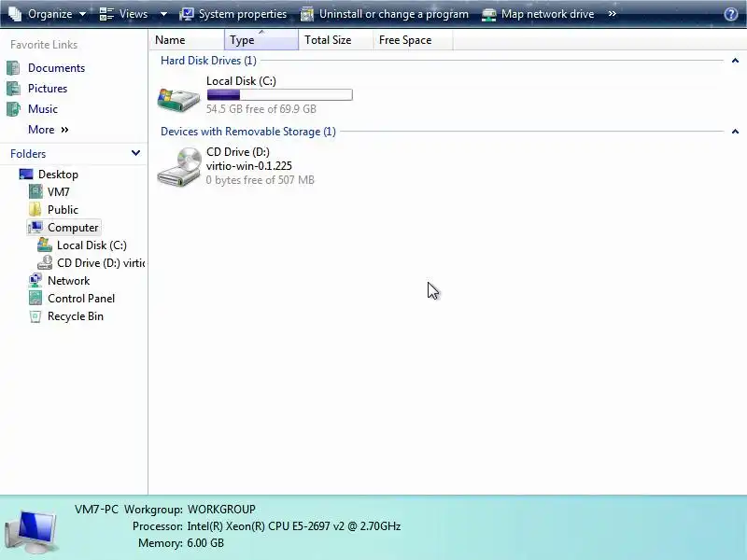Sort by the Total Size column
The width and height of the screenshot is (747, 560).
[336, 40]
